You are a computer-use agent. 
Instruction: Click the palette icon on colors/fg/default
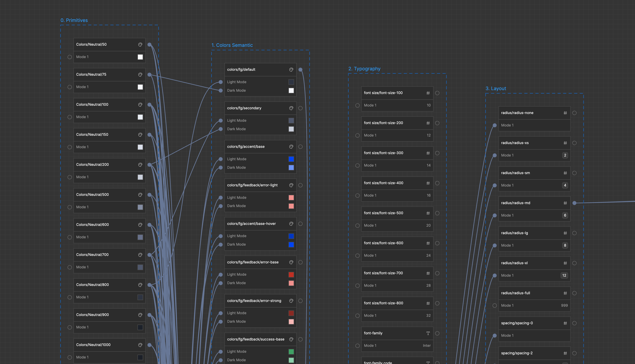click(x=291, y=70)
